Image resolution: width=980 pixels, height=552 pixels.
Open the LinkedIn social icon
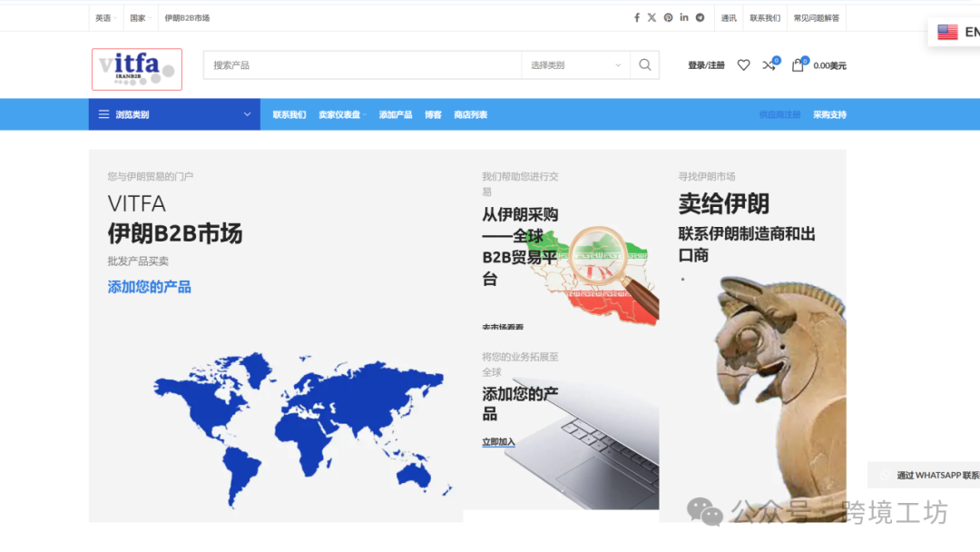tap(684, 16)
